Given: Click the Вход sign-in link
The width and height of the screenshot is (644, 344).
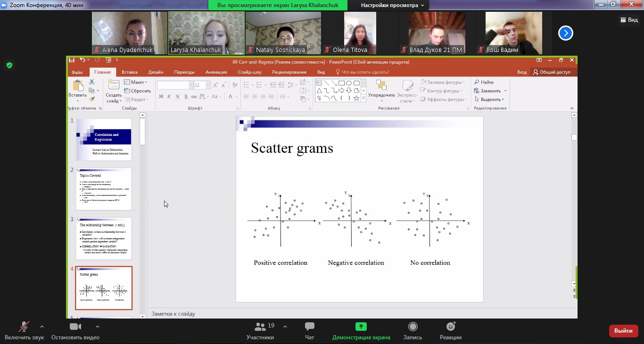Looking at the screenshot, I should tap(522, 72).
